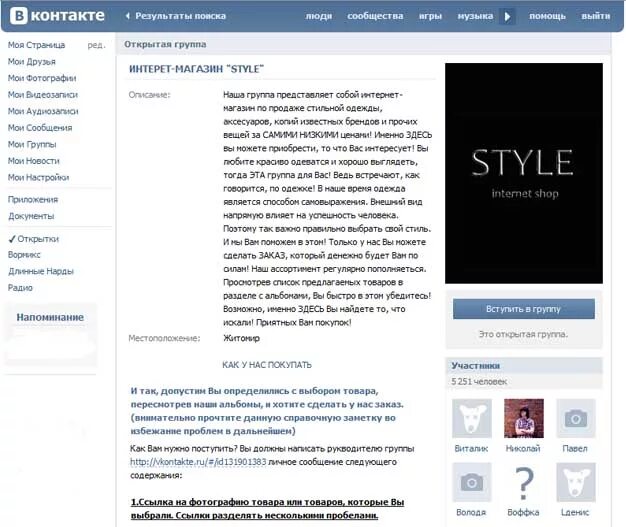Open Вормикс app link
The image size is (626, 527).
pyautogui.click(x=24, y=255)
